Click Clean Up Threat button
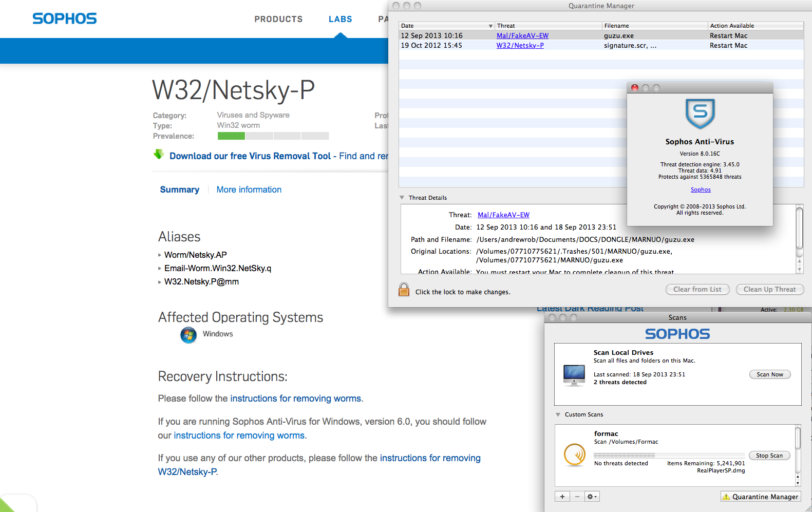The height and width of the screenshot is (512, 812). pos(769,290)
